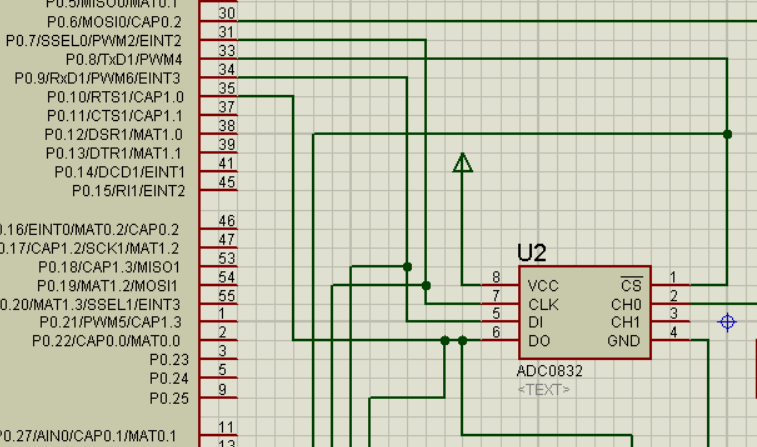This screenshot has width=757, height=447.
Task: Click the GND pin label on U2
Action: point(624,341)
